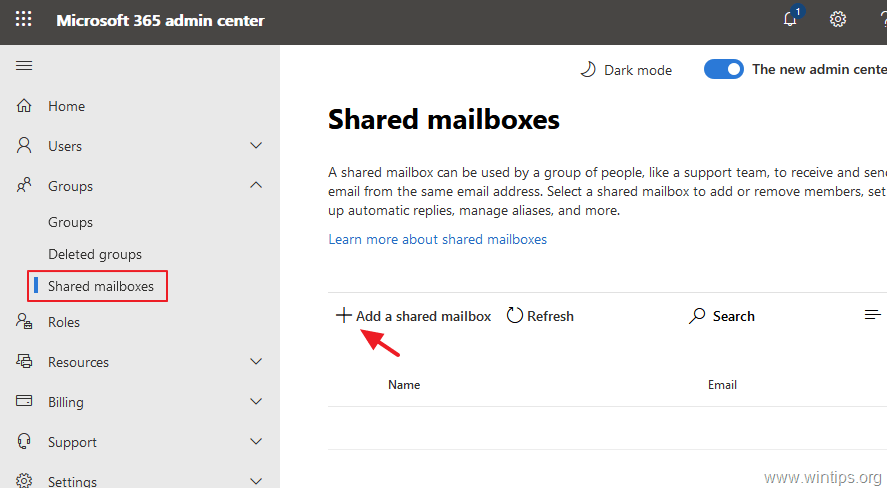Click the Home house icon
Image resolution: width=887 pixels, height=488 pixels.
(24, 106)
